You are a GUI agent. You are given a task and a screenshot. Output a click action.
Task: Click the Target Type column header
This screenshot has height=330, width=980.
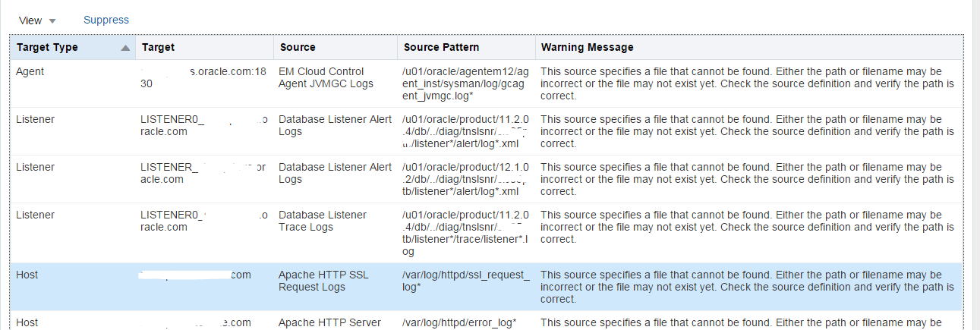(73, 47)
